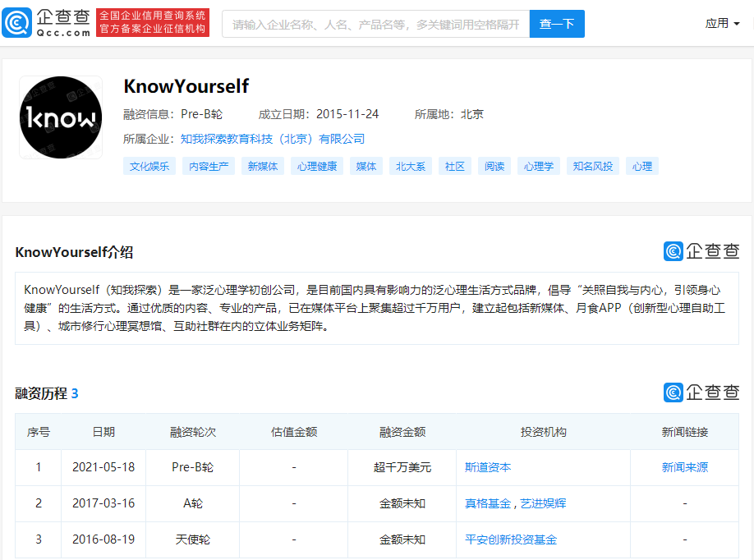Click the 新闻链接 column header
Viewport: 754px width, 560px height.
(685, 432)
